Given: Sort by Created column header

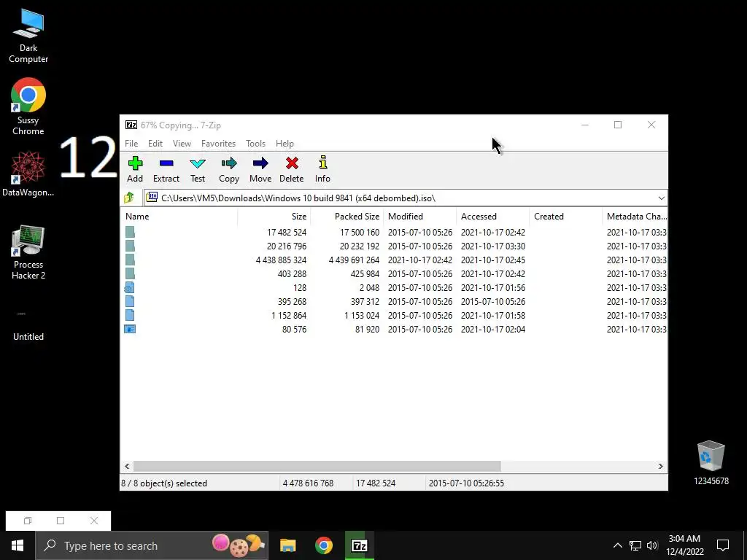Looking at the screenshot, I should [565, 216].
